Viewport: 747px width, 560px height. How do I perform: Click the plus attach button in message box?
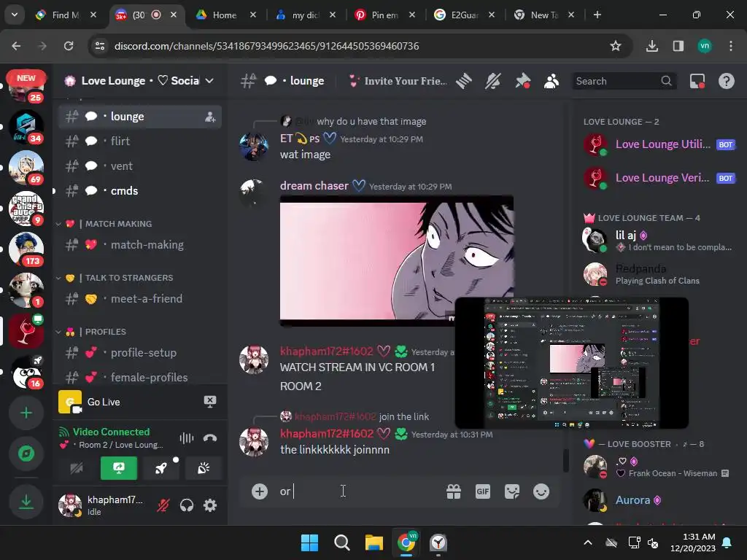pos(260,491)
